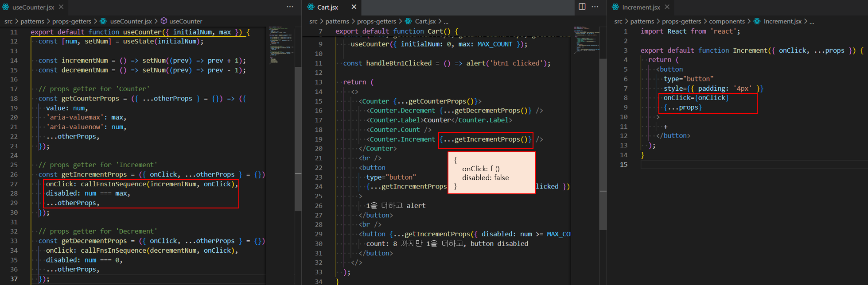The height and width of the screenshot is (285, 868).
Task: Open patterns breadcrumb in Cart.jsx pane
Action: point(337,21)
